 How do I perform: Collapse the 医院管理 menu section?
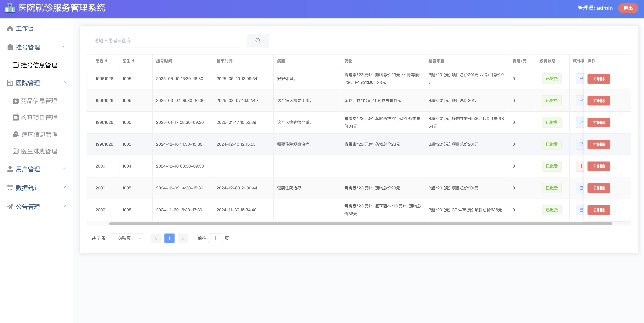(x=64, y=82)
